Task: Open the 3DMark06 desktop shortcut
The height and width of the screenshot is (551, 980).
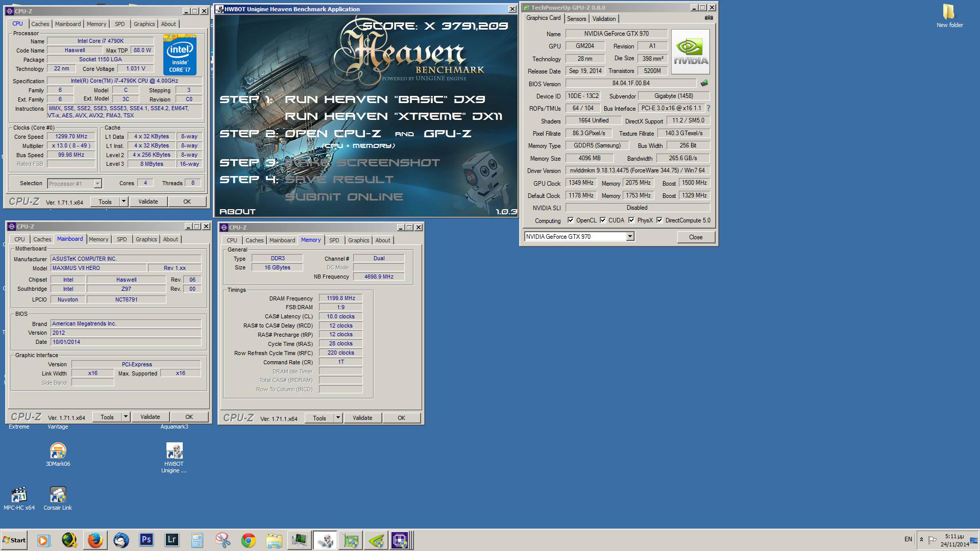Action: [x=58, y=454]
